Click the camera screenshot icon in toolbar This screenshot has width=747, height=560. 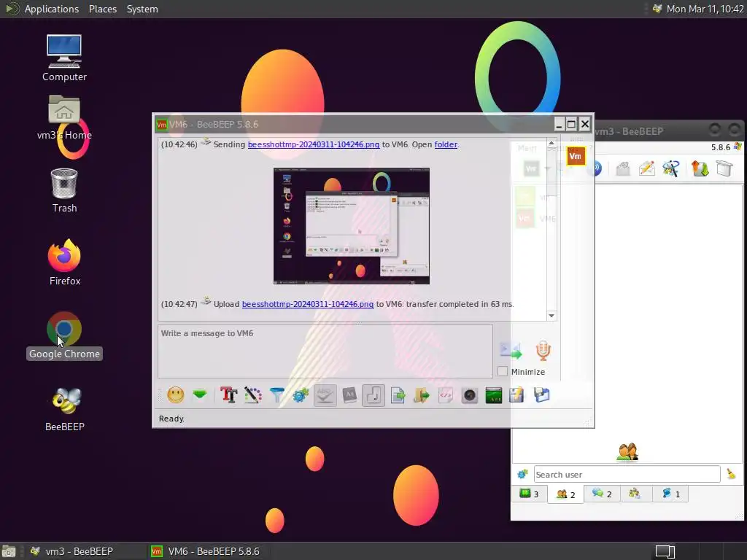tap(470, 394)
